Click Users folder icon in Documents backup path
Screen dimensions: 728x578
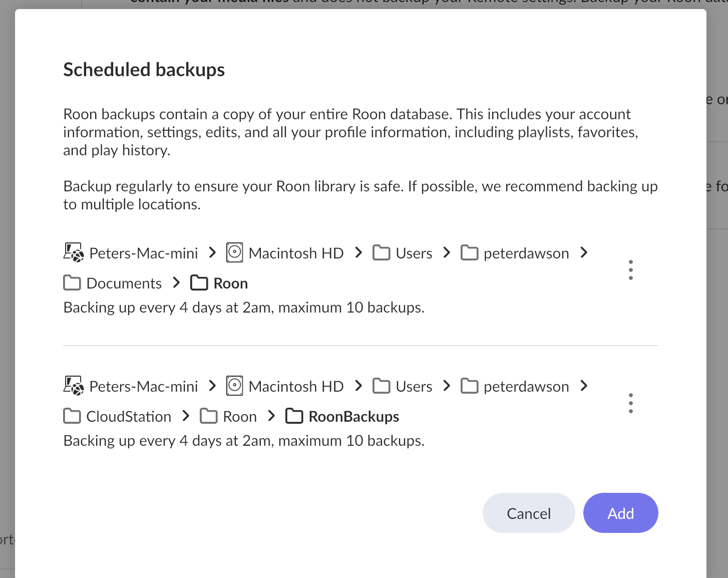[x=382, y=253]
